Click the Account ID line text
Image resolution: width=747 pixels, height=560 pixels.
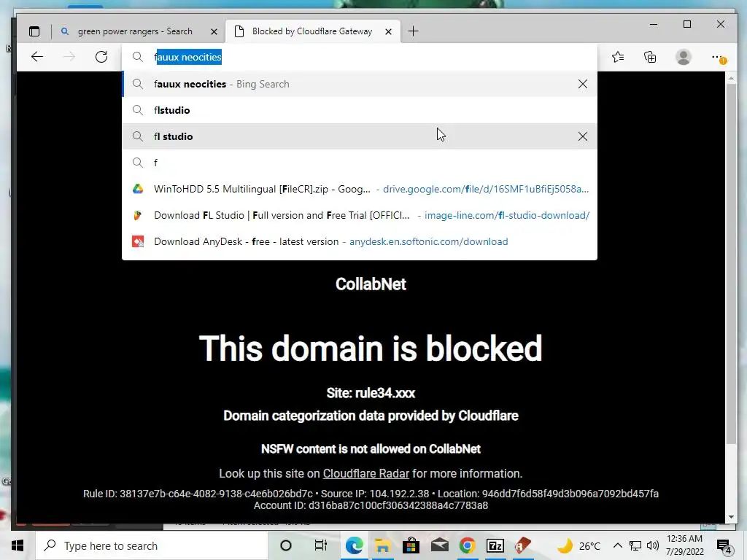(371, 505)
